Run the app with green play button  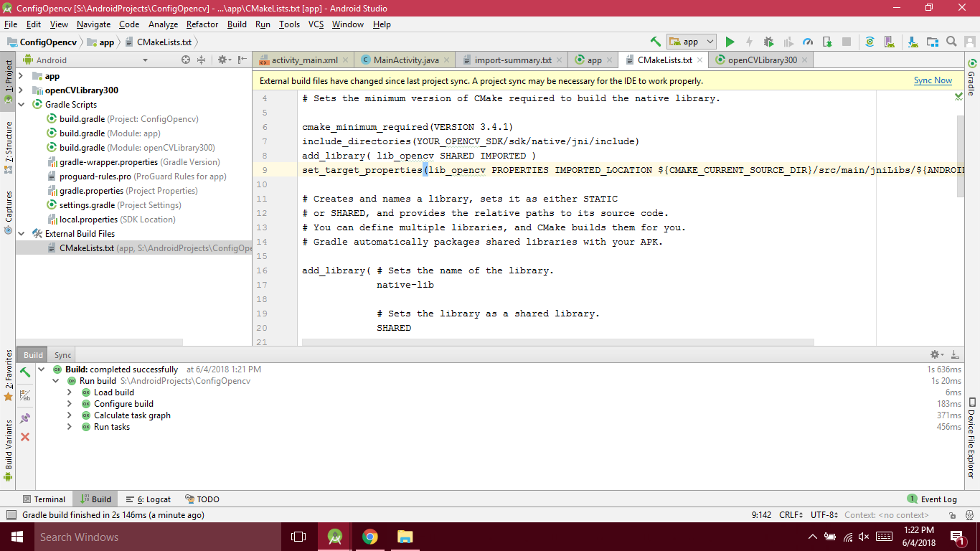click(730, 42)
